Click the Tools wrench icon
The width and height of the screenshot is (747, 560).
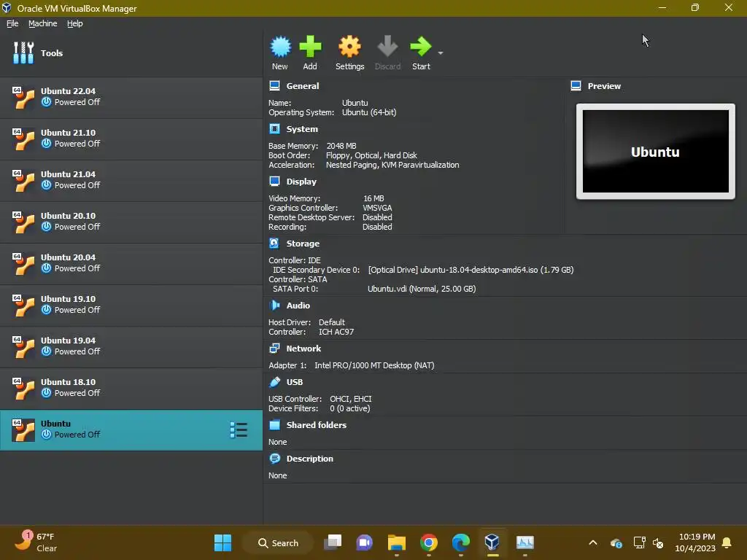pyautogui.click(x=23, y=52)
